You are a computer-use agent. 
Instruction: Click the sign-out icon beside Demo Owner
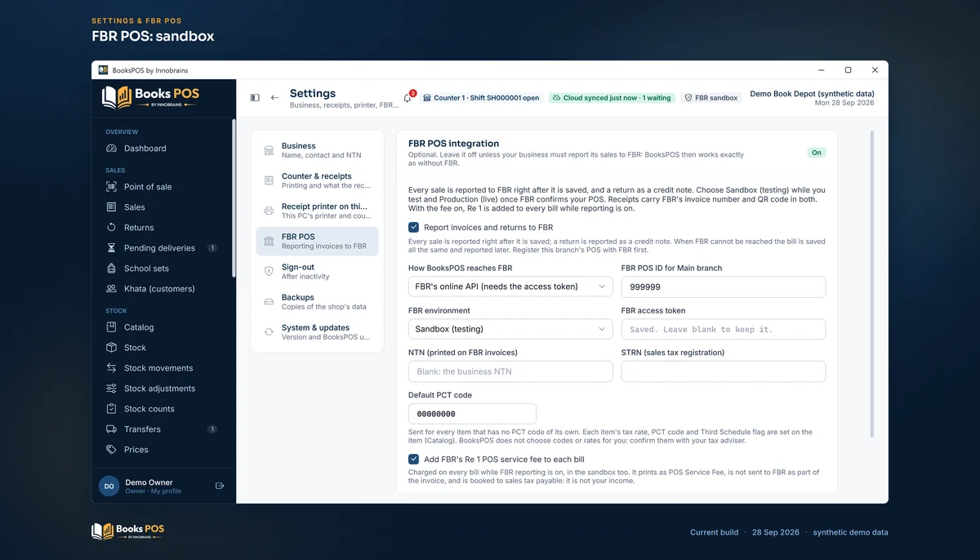(220, 486)
